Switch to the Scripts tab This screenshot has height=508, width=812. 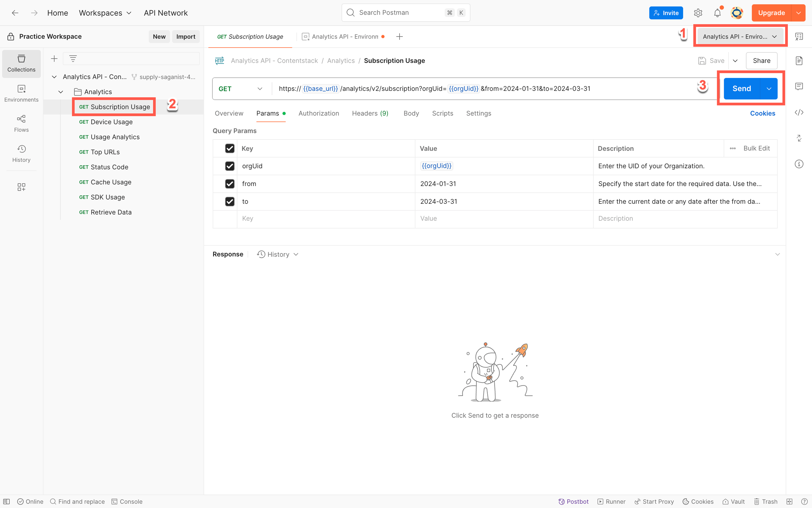pyautogui.click(x=443, y=113)
